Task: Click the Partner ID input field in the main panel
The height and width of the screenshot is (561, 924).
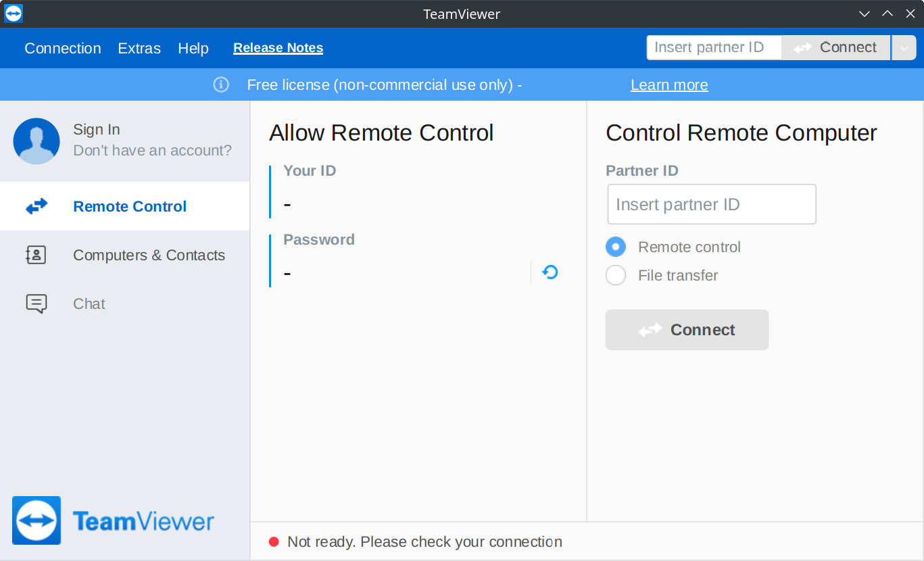Action: [712, 204]
